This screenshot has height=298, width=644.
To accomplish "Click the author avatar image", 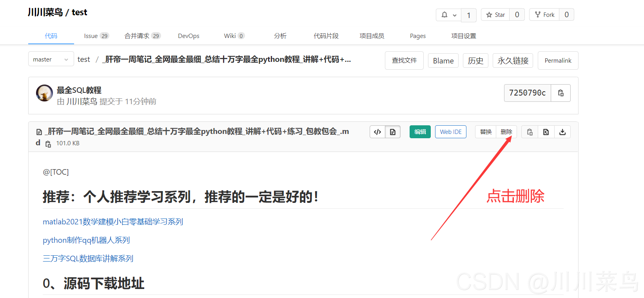I will (x=44, y=93).
